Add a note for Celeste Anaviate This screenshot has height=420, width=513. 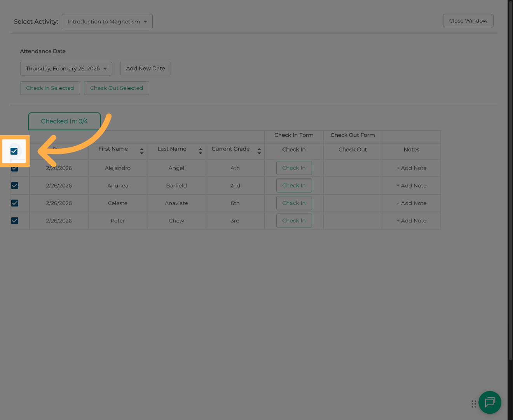click(x=411, y=203)
